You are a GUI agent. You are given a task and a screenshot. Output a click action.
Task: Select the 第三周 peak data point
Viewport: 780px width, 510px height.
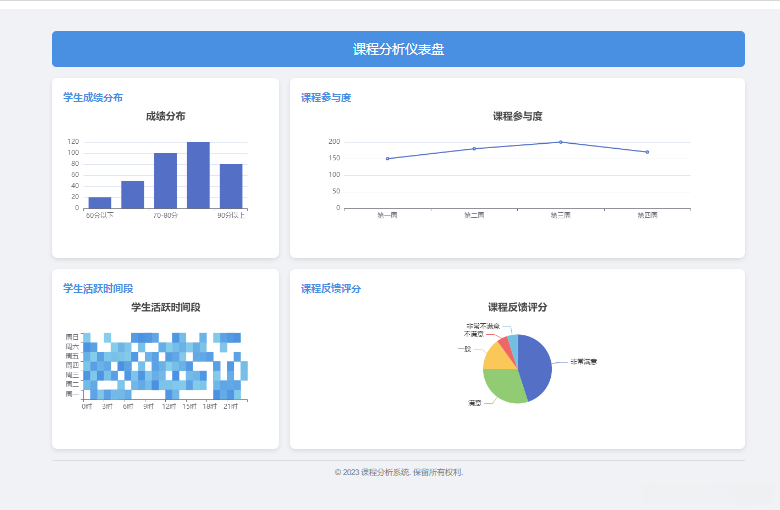click(x=561, y=142)
